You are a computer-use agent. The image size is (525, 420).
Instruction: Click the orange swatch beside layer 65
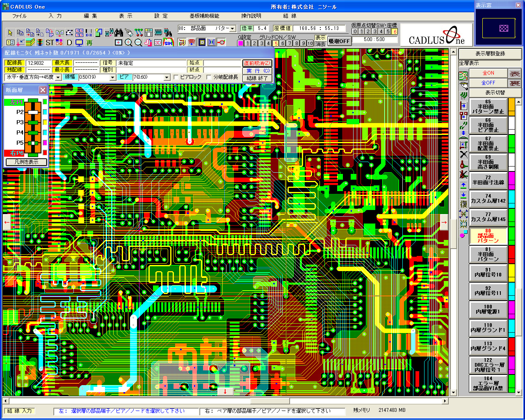(x=511, y=107)
